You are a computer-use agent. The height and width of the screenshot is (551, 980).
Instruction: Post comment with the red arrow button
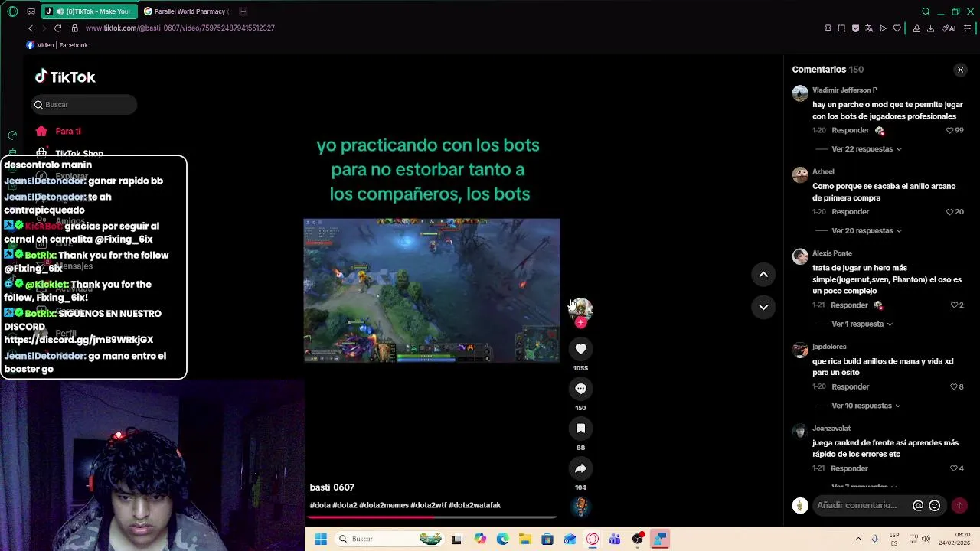click(x=959, y=505)
